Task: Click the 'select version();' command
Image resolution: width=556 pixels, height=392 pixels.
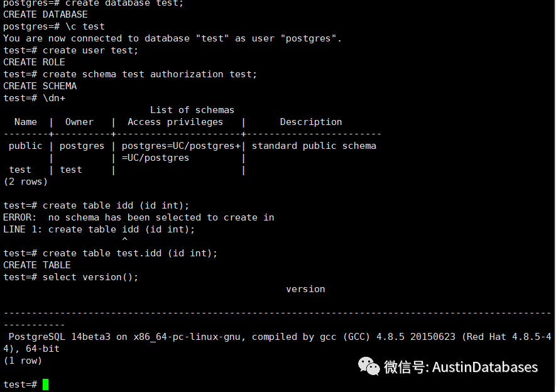Action: (x=90, y=277)
